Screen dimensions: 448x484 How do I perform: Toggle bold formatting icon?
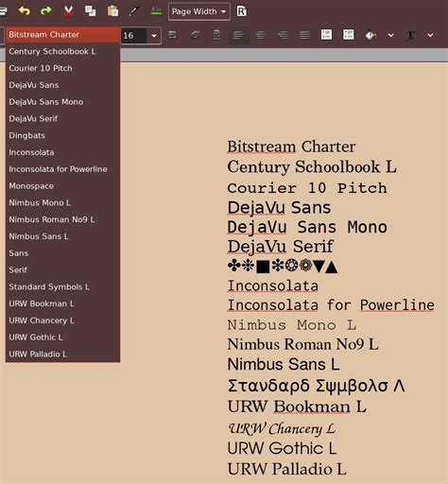172,35
